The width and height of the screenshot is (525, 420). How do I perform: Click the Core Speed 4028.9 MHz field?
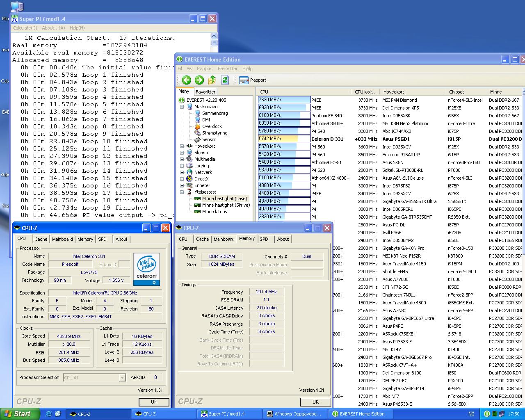(x=69, y=336)
